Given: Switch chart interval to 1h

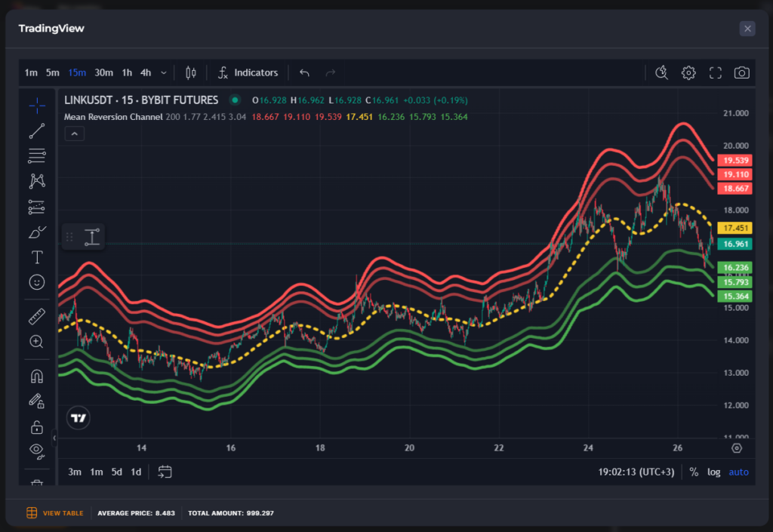Looking at the screenshot, I should click(126, 72).
